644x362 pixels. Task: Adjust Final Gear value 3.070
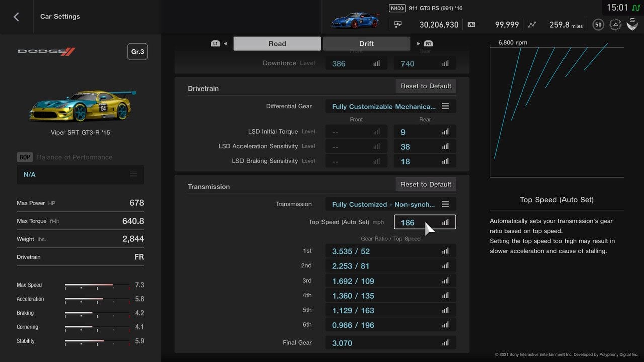point(390,343)
